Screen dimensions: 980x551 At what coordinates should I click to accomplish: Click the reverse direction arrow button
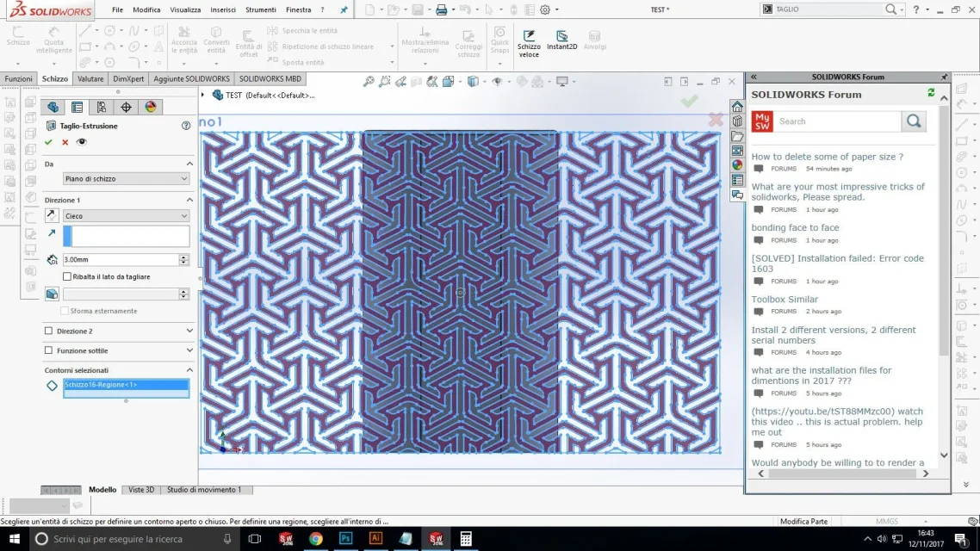click(52, 216)
